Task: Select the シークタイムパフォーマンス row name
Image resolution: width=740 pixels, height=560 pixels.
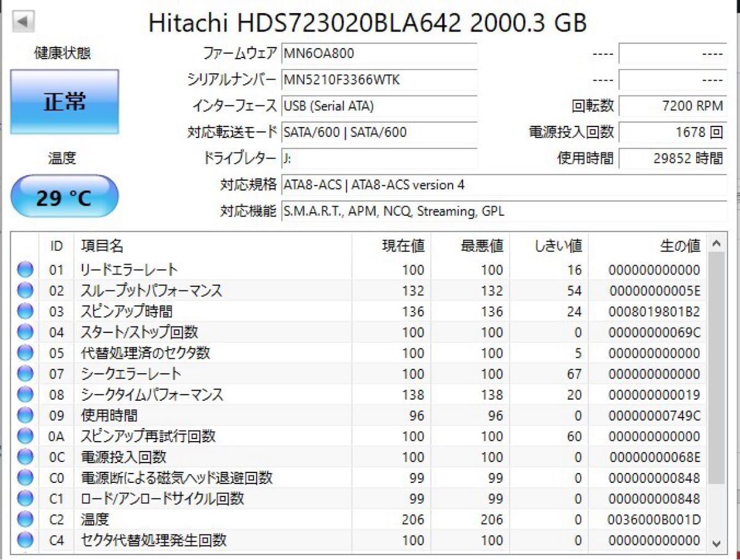Action: (x=152, y=395)
